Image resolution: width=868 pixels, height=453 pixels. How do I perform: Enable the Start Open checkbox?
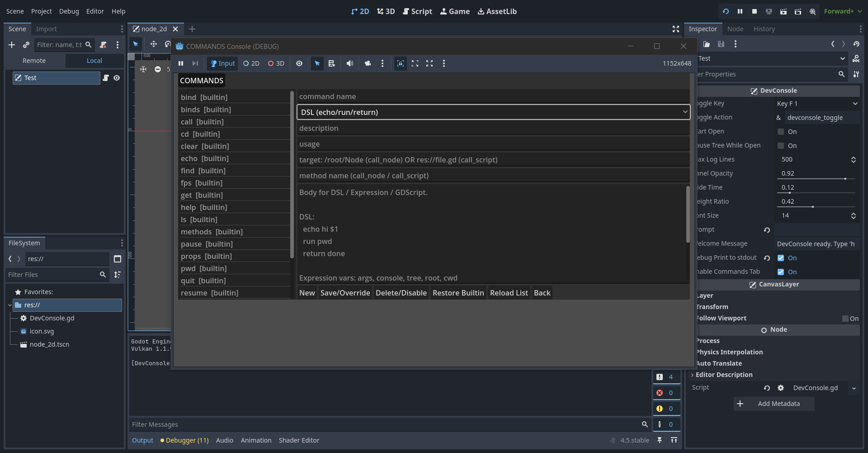[x=781, y=132]
